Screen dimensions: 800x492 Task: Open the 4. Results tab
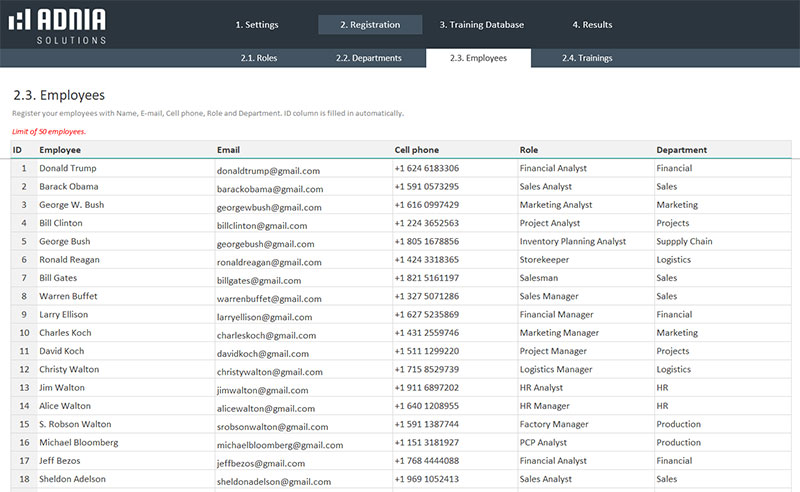(x=592, y=25)
